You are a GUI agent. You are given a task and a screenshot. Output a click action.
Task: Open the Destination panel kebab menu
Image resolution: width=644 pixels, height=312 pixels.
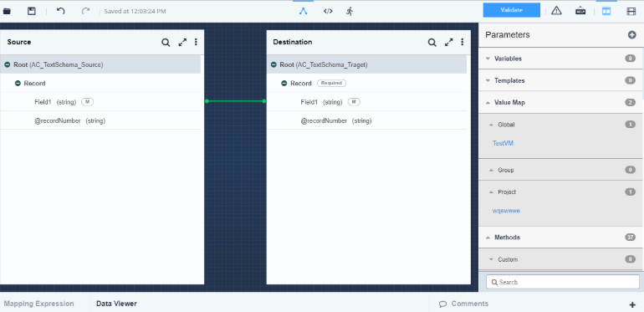[462, 42]
